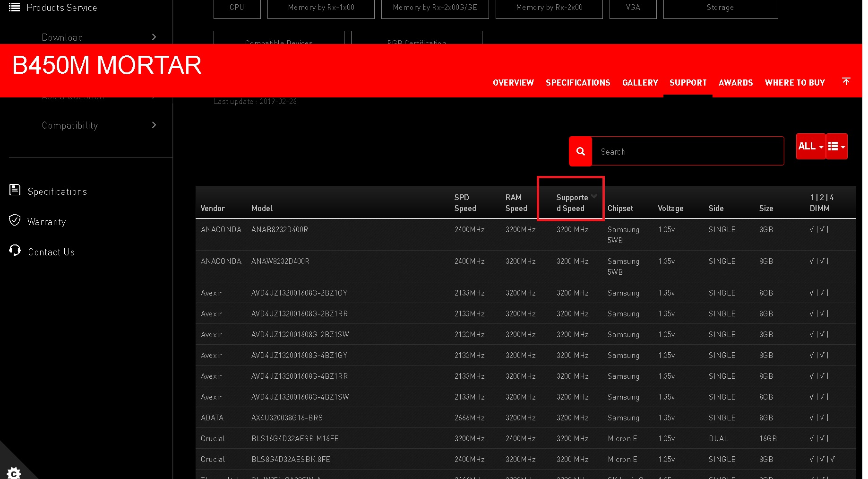Select the VGA compatibility button
Screen dimensions: 868x479
[x=633, y=8]
